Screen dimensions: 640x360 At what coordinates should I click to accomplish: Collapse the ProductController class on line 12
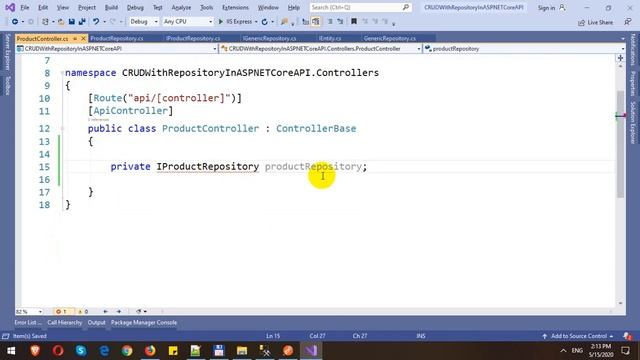62,129
